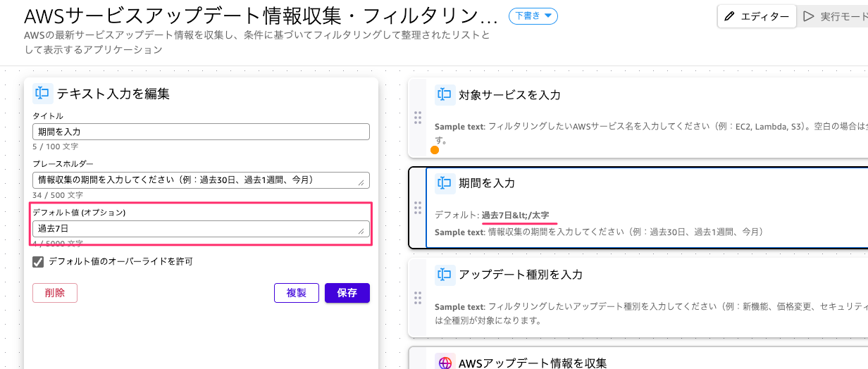Click the 保存 button

pyautogui.click(x=347, y=293)
